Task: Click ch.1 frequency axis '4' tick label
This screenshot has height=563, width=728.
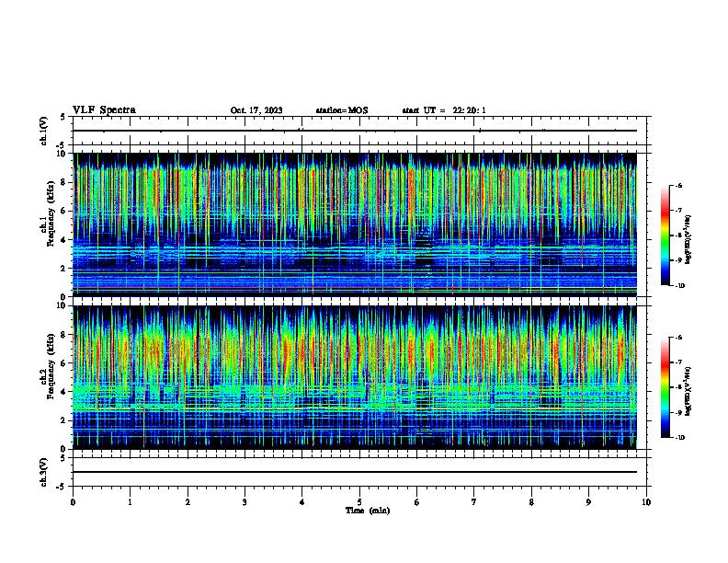Action: (x=63, y=240)
